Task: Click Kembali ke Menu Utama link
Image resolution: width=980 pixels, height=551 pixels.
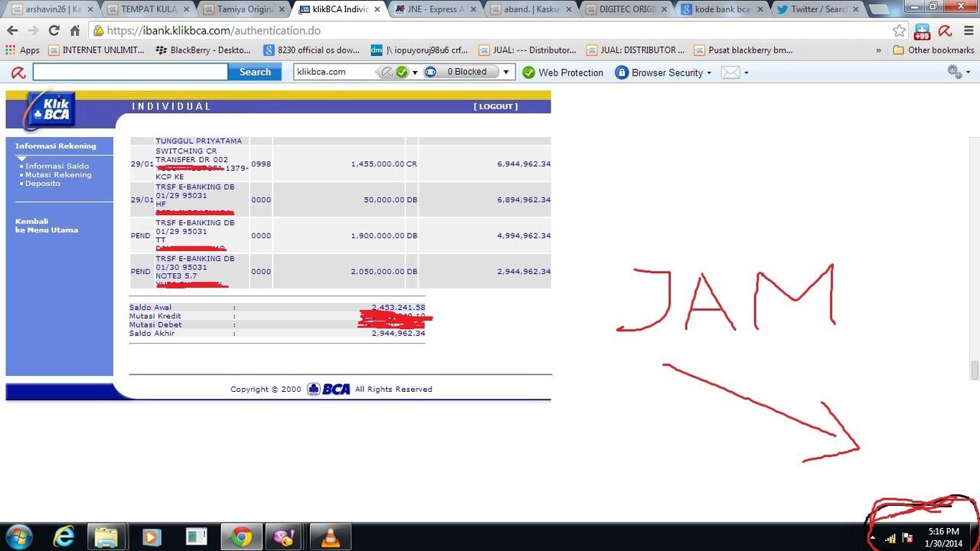Action: click(47, 226)
